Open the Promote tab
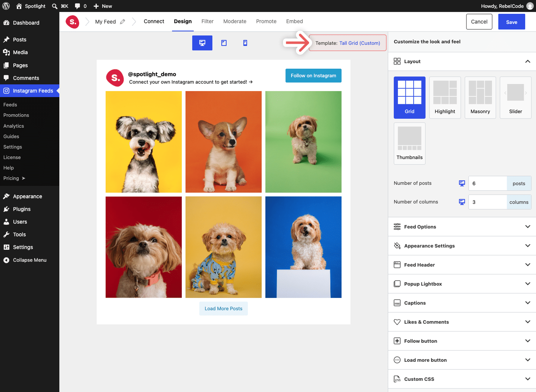This screenshot has height=392, width=536. [266, 22]
